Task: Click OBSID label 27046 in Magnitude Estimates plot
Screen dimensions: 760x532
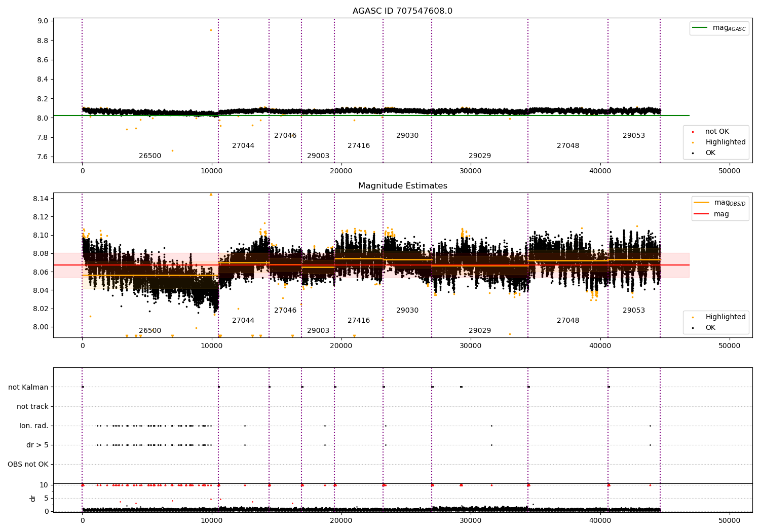Action: [x=285, y=311]
